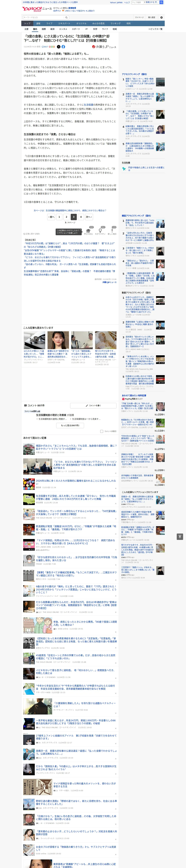The height and width of the screenshot is (868, 186).
Task: Click もっと見る(807件) comments button
Action: pyautogui.click(x=70, y=425)
